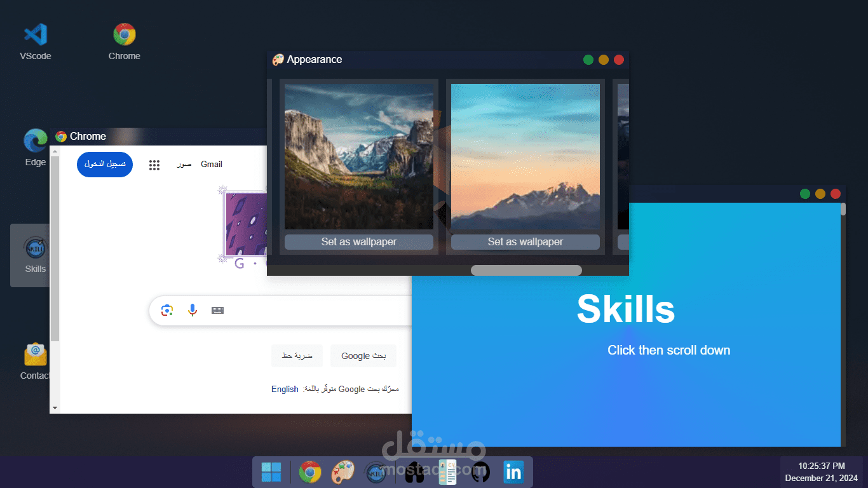The height and width of the screenshot is (488, 868).
Task: Click the Skills icon on the taskbar
Action: pyautogui.click(x=377, y=471)
